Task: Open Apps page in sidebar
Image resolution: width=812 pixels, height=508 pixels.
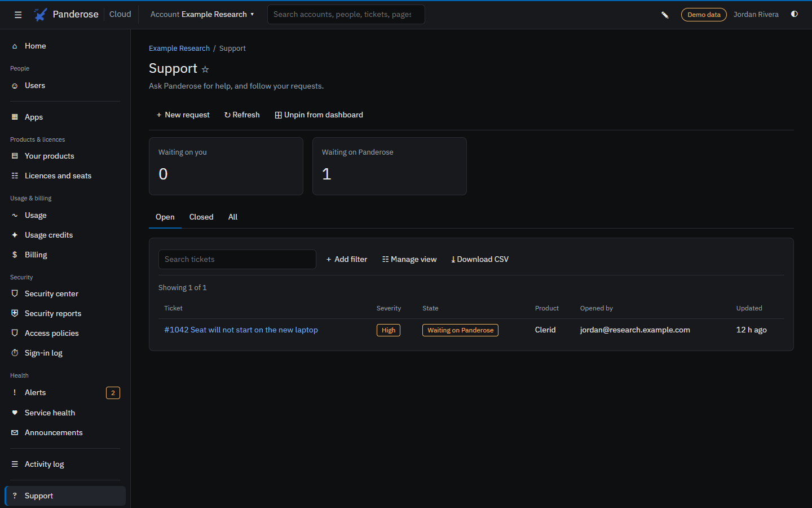Action: pos(65,117)
